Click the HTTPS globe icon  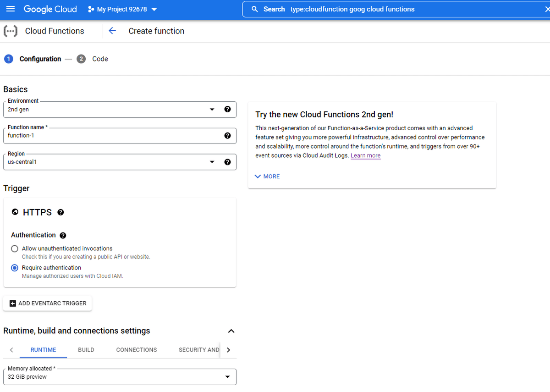[x=15, y=212]
